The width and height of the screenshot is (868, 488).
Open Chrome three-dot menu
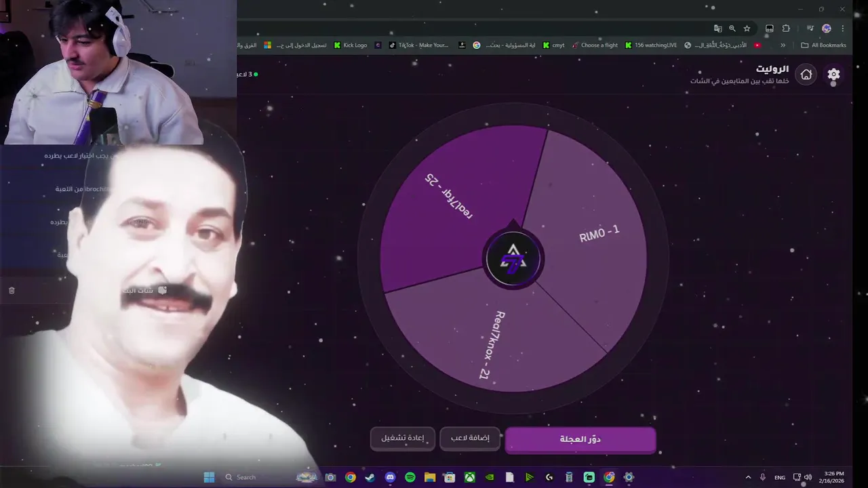click(843, 28)
